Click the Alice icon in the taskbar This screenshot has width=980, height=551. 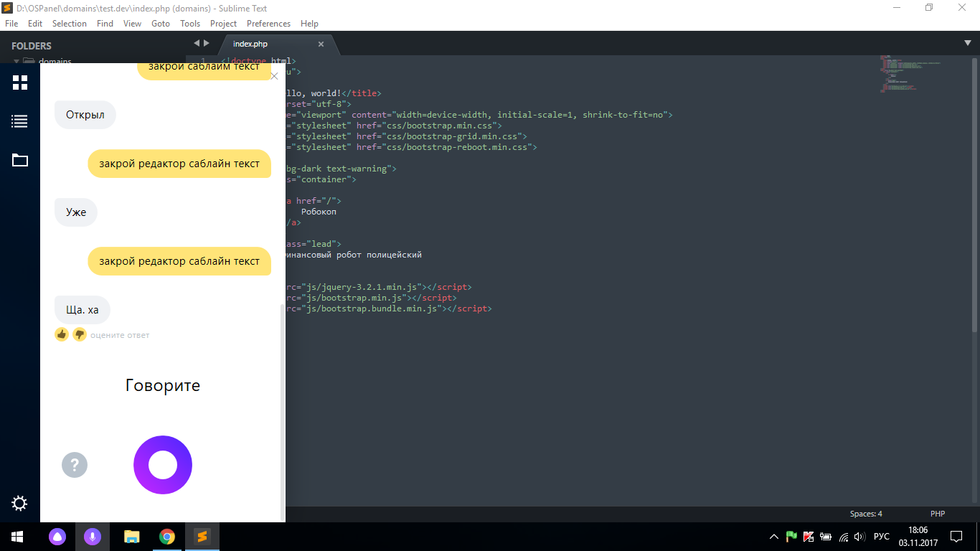[x=57, y=537]
